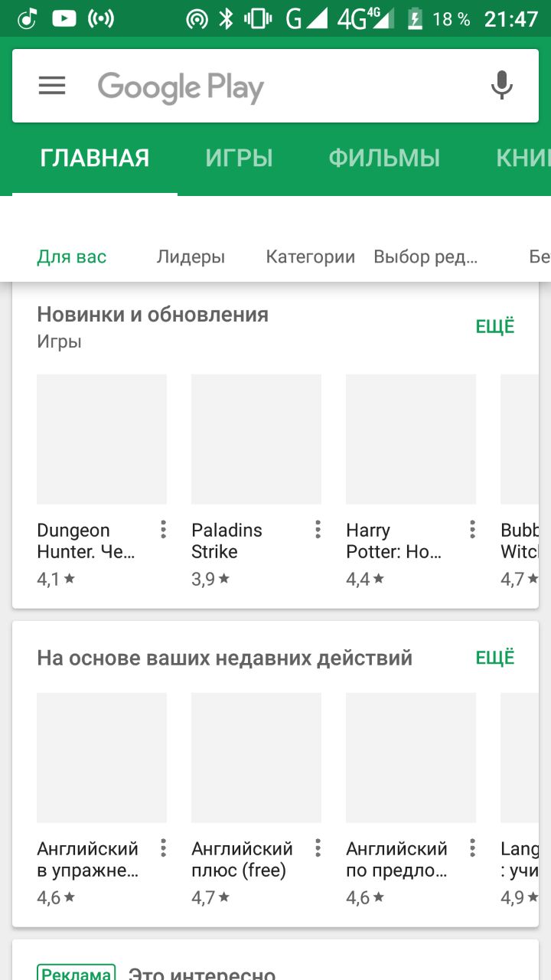
Task: Tap the music note status bar icon
Action: [x=27, y=18]
